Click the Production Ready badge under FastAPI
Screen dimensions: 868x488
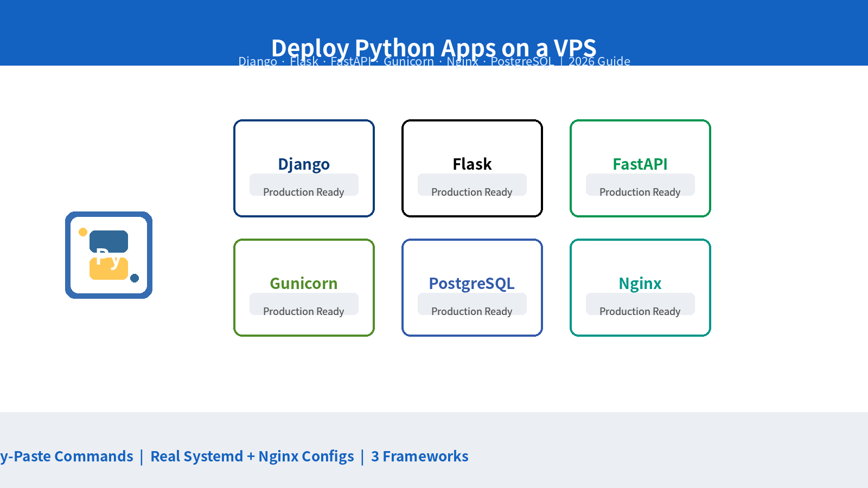point(640,185)
